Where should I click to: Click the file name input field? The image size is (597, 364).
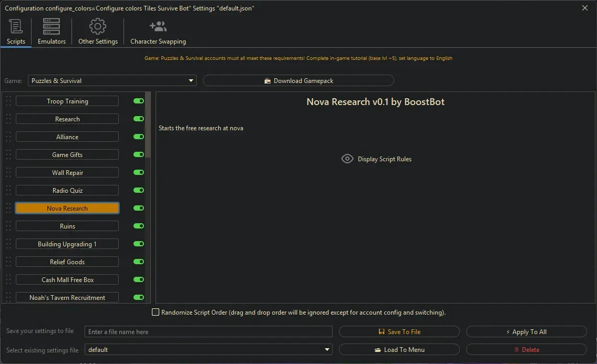(x=208, y=331)
